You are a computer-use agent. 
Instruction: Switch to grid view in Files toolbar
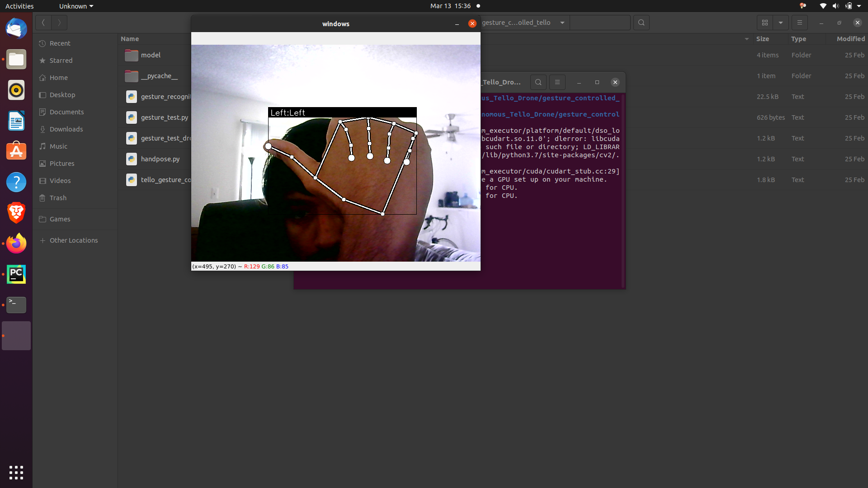765,23
